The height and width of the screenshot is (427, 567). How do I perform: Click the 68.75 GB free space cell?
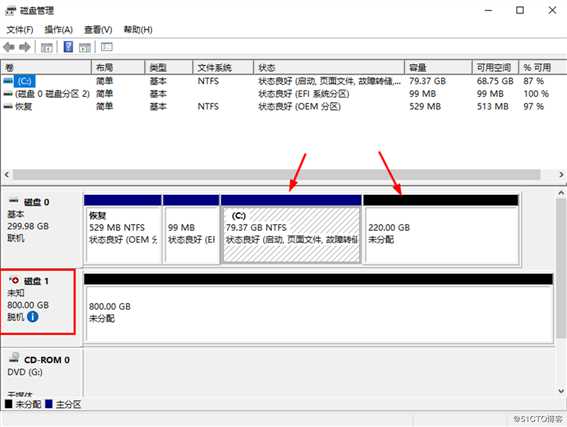(x=495, y=81)
